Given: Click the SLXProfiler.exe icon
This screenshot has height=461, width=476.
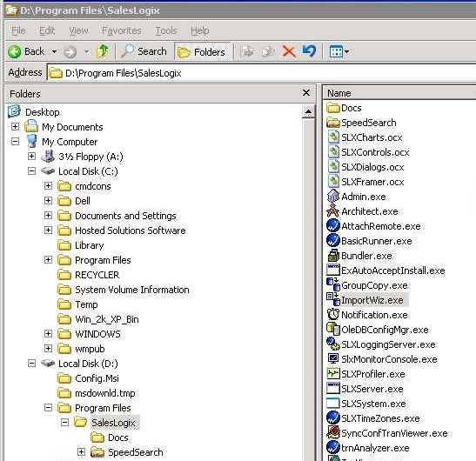Looking at the screenshot, I should 332,374.
